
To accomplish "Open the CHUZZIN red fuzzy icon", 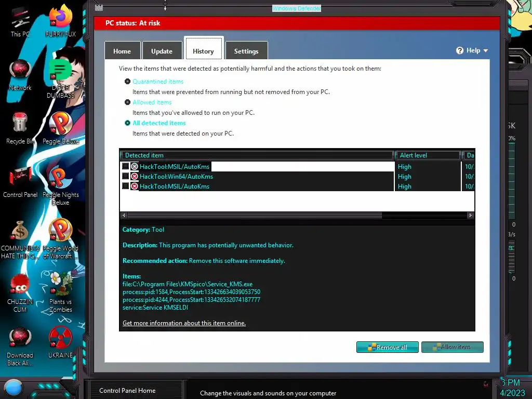I will pyautogui.click(x=20, y=293).
